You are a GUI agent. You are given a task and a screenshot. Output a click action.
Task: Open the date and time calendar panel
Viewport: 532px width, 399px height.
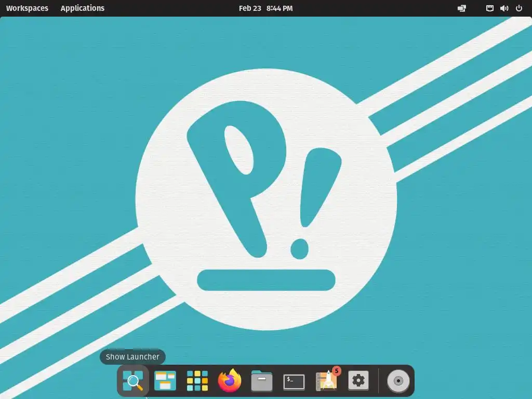[x=265, y=8]
